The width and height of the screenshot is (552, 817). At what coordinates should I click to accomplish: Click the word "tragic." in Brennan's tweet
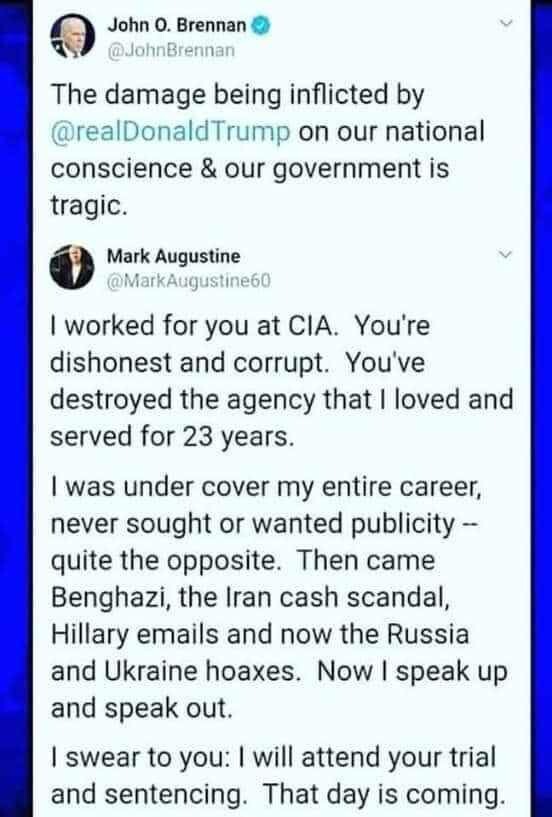pyautogui.click(x=89, y=205)
